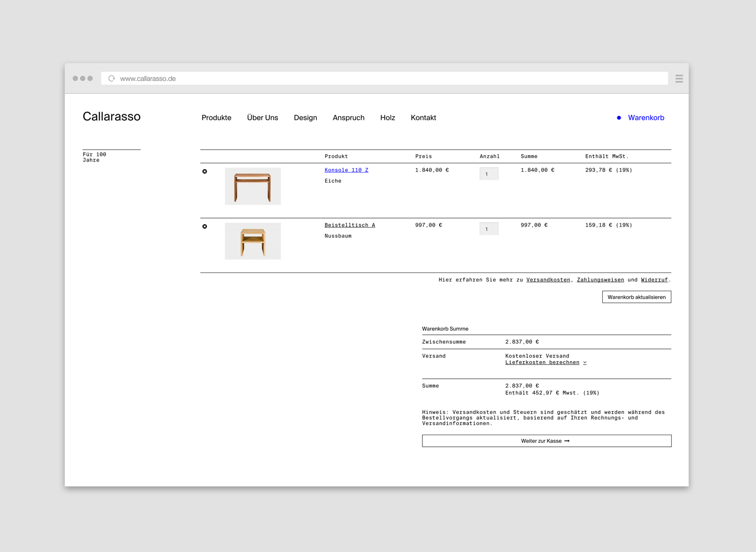Image resolution: width=756 pixels, height=552 pixels.
Task: Open the browser hamburger menu
Action: (x=679, y=79)
